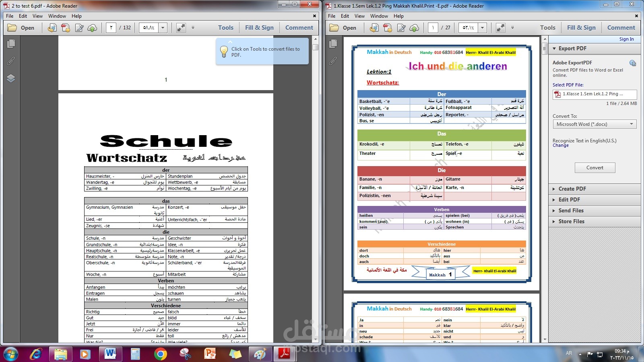Click cloud upload icon in right window toolbar
644x362 pixels.
[x=414, y=28]
